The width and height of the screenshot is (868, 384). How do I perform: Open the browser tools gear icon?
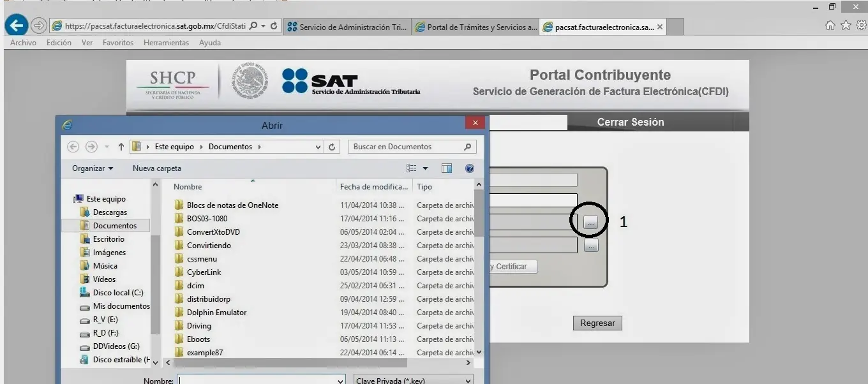[861, 26]
